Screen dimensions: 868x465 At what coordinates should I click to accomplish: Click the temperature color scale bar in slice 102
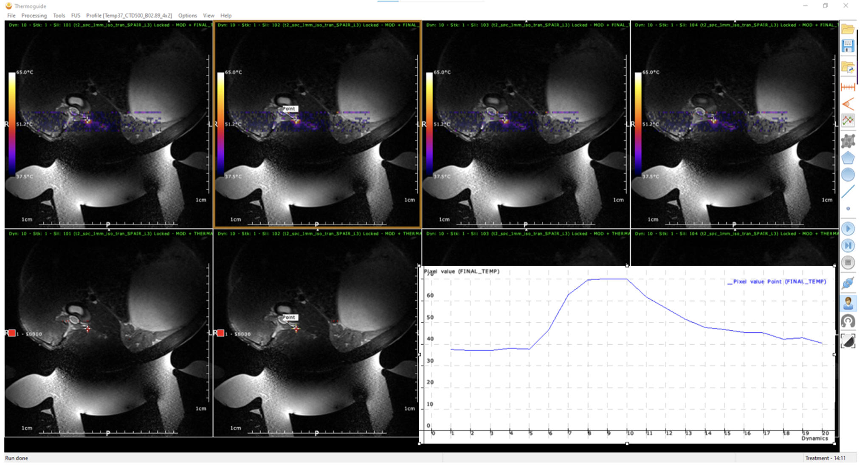221,123
